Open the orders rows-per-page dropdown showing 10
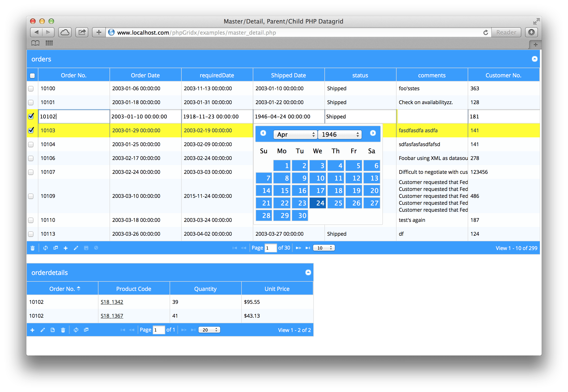The image size is (568, 392). [x=324, y=248]
